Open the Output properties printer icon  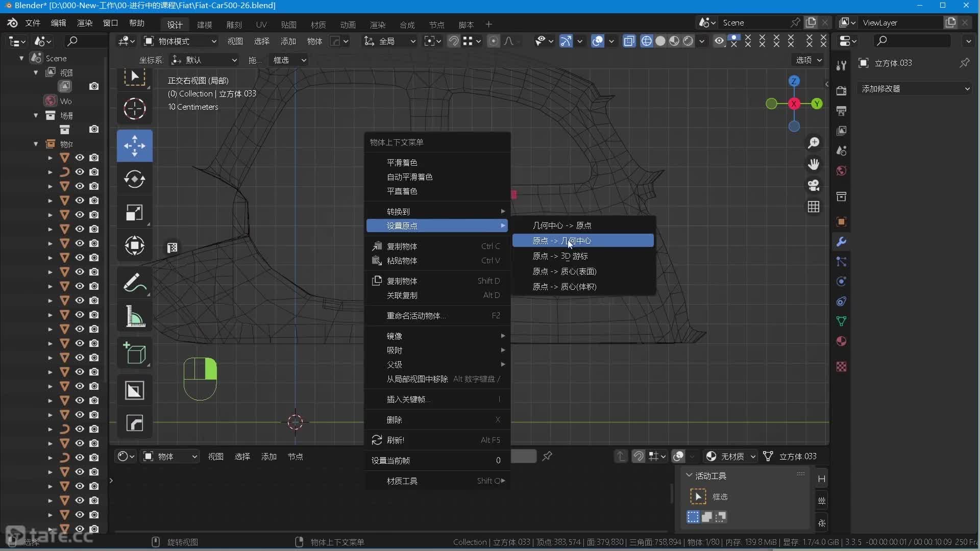(x=842, y=111)
